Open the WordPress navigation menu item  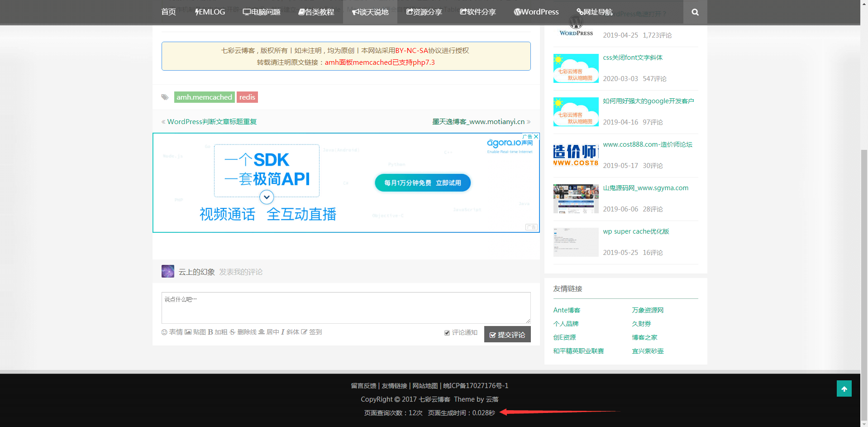(x=536, y=12)
